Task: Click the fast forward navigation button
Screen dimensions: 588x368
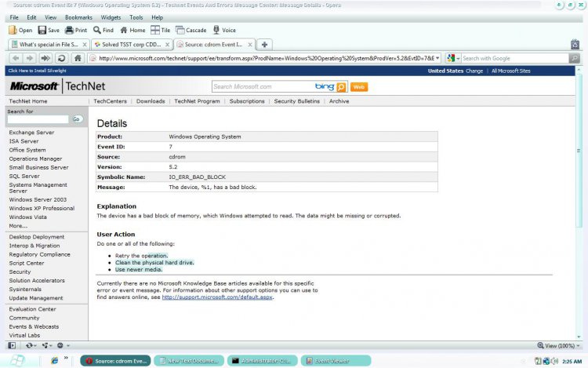Action: pyautogui.click(x=45, y=58)
